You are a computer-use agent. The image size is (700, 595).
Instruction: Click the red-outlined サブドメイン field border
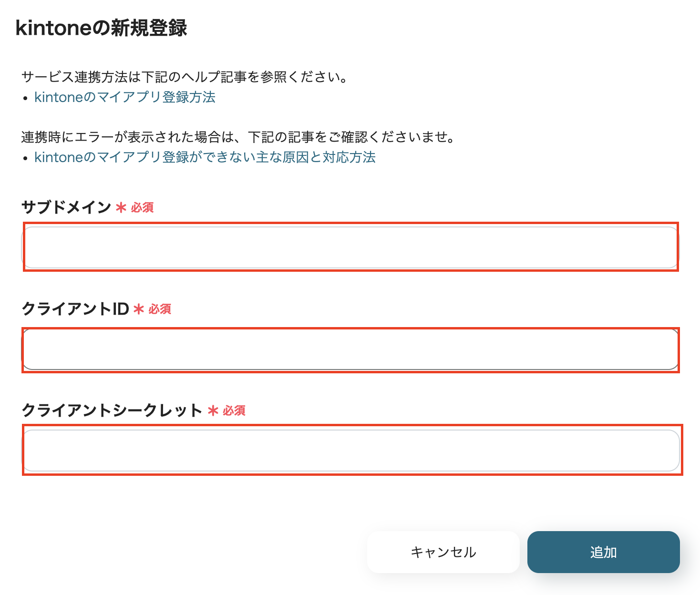tap(350, 223)
